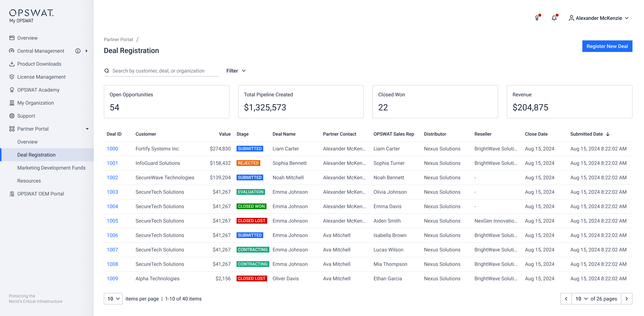
Task: Click the notification bell icon
Action: click(554, 18)
